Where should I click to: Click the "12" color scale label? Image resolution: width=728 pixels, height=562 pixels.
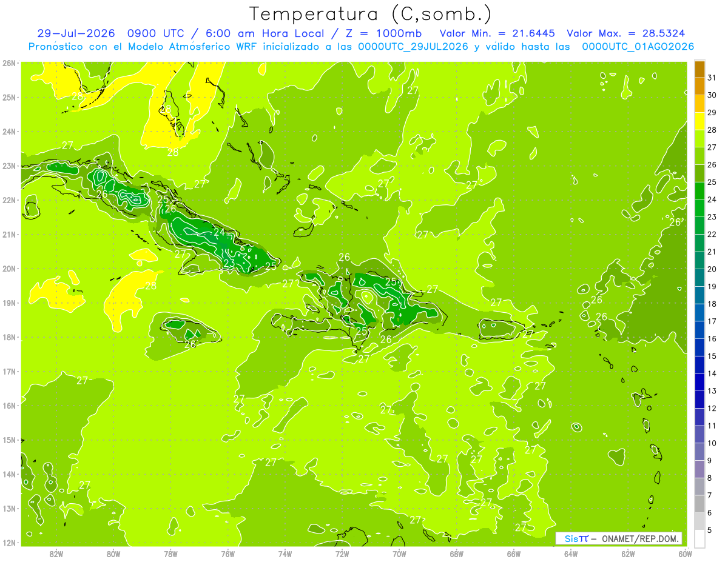[x=712, y=408]
